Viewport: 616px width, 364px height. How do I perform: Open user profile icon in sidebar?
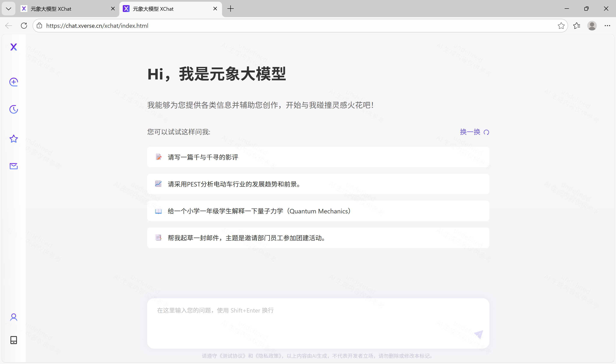pyautogui.click(x=14, y=317)
